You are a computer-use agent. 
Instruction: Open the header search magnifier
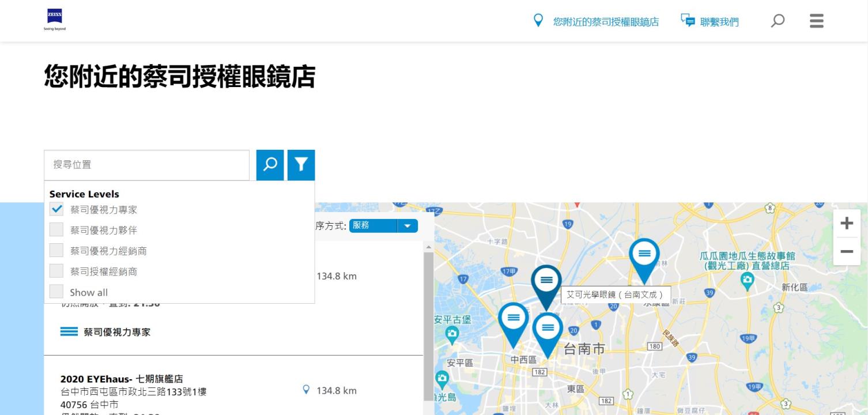(778, 21)
